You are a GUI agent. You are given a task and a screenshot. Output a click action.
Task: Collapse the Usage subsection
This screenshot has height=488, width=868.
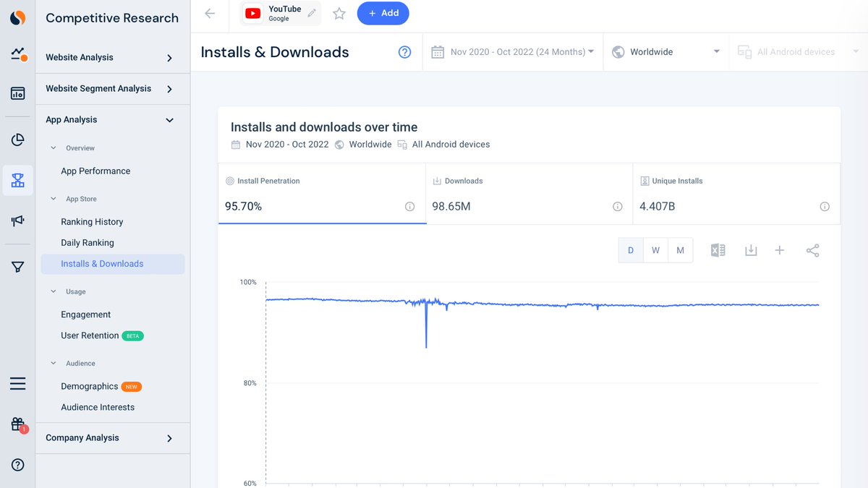pyautogui.click(x=53, y=291)
